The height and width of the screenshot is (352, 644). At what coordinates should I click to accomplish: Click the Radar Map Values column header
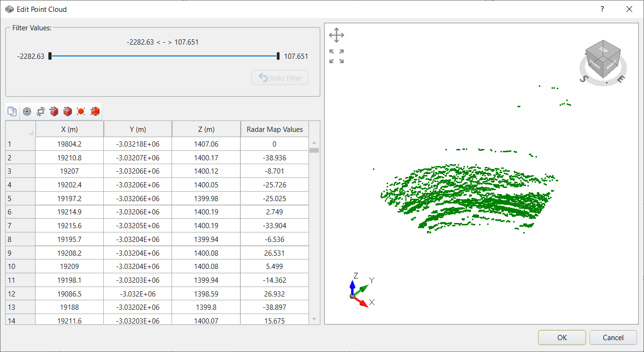tap(274, 130)
